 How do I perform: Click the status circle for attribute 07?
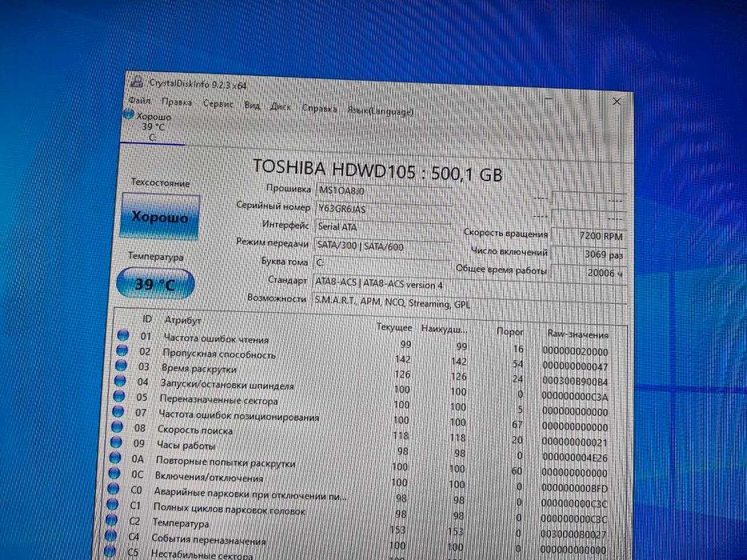[x=118, y=411]
